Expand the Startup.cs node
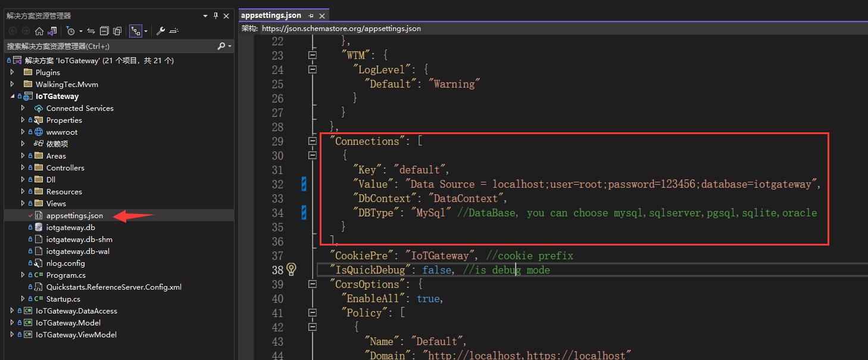868x360 pixels. coord(23,299)
